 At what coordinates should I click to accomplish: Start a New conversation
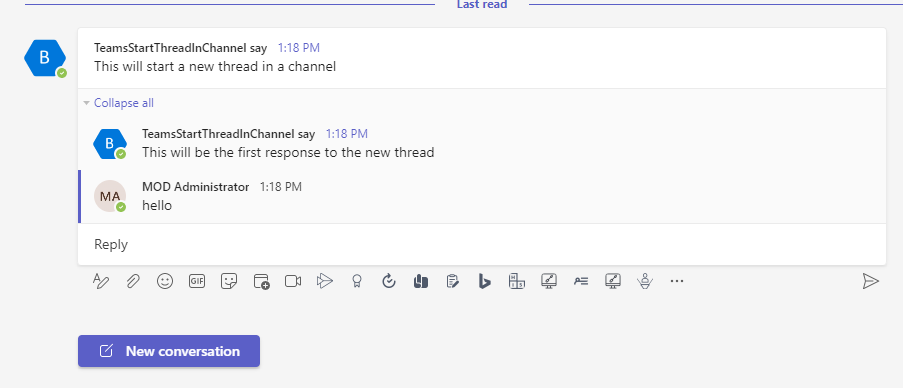(x=169, y=351)
